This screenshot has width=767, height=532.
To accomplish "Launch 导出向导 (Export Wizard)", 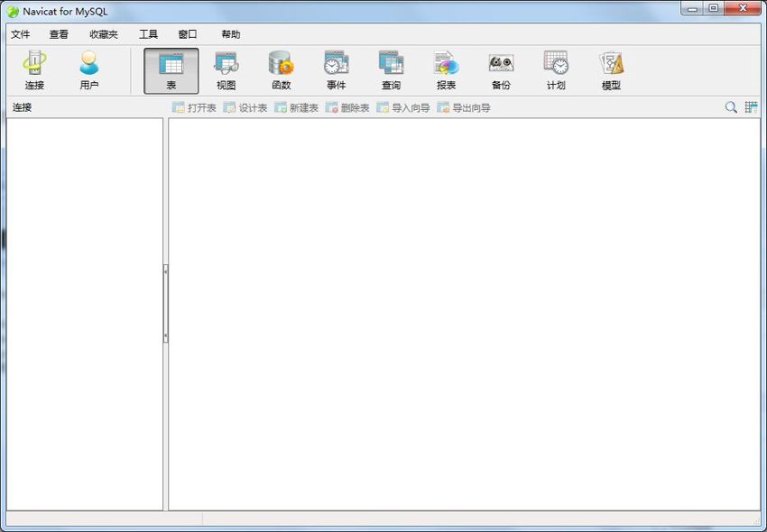I will 464,107.
